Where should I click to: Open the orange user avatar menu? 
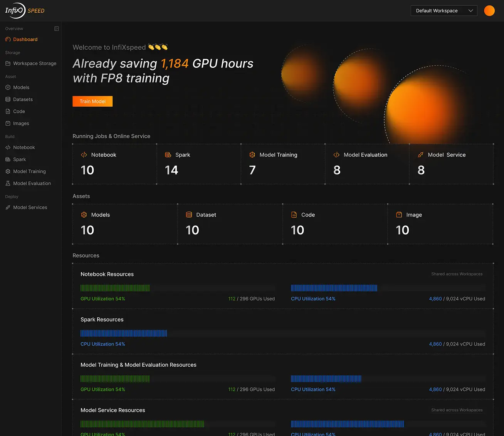click(489, 11)
